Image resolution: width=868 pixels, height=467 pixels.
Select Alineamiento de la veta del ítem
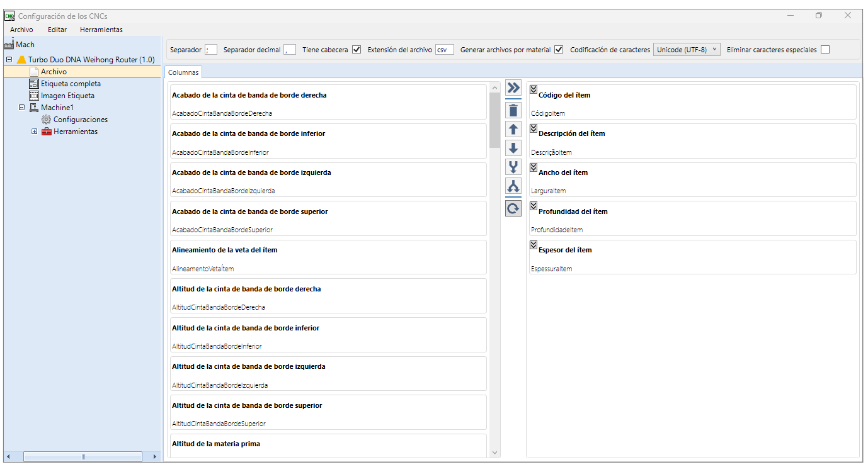point(328,257)
